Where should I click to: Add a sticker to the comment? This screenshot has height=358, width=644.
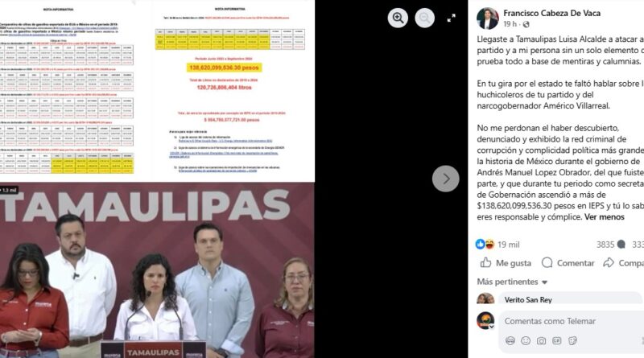[572, 341]
